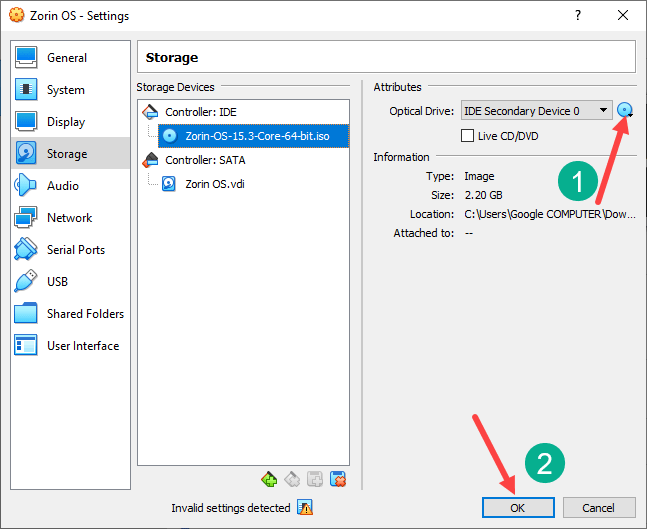Click the VirtualBox gear icon in title bar

tap(17, 15)
